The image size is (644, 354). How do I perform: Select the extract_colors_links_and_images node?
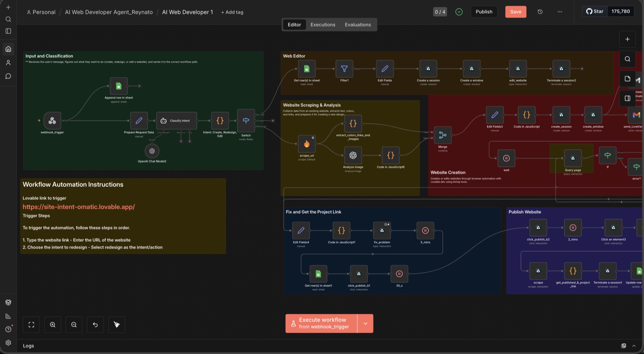(x=353, y=123)
